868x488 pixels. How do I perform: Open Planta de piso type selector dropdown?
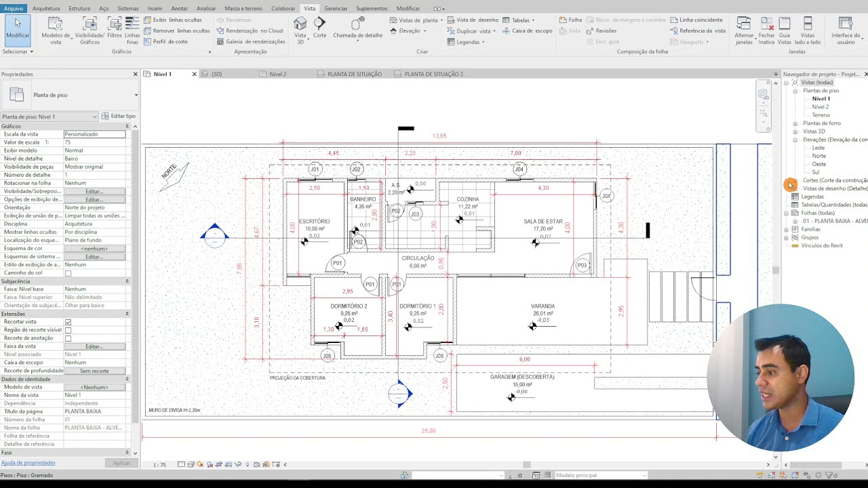(x=136, y=95)
